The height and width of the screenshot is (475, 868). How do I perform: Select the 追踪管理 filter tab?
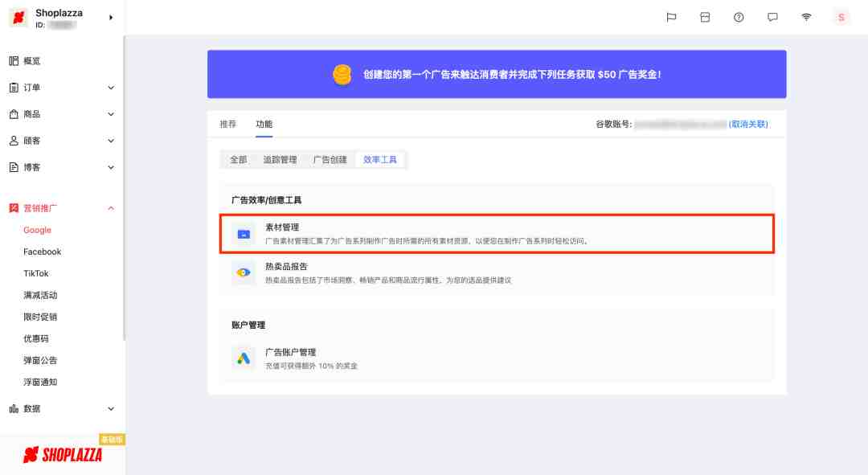click(x=280, y=159)
